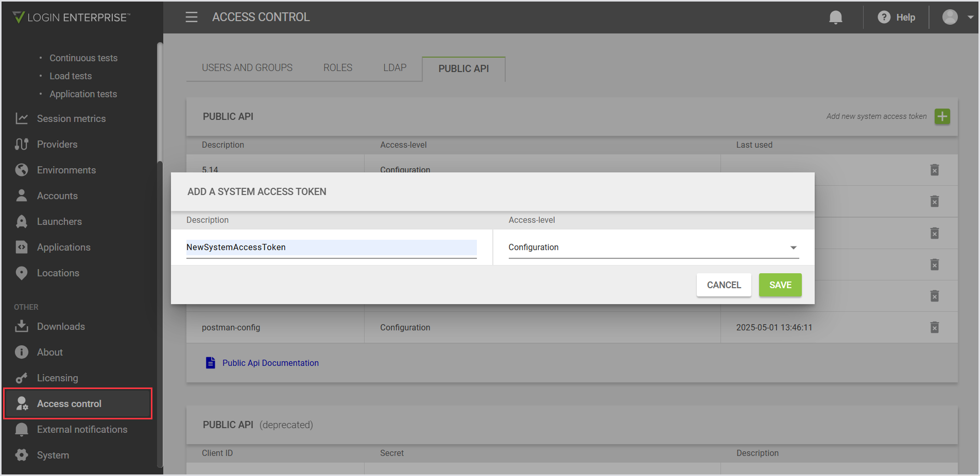Open the user account dropdown menu
The image size is (980, 476).
tap(957, 17)
